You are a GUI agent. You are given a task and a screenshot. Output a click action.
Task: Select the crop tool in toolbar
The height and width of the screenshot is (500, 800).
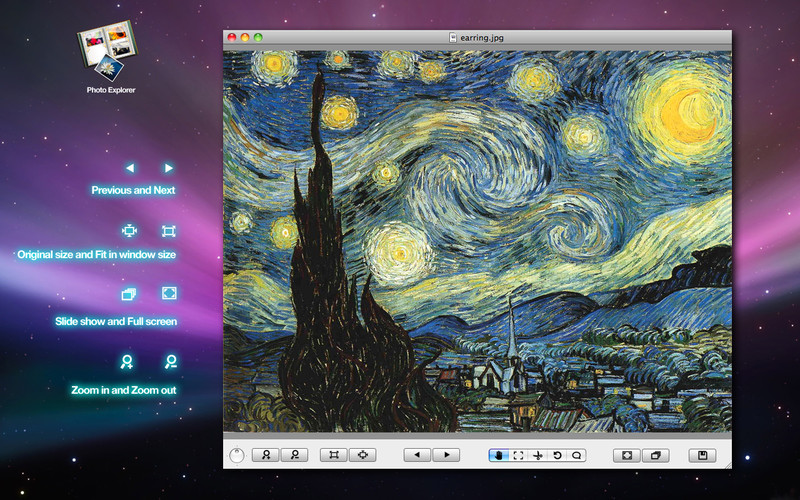pyautogui.click(x=537, y=455)
